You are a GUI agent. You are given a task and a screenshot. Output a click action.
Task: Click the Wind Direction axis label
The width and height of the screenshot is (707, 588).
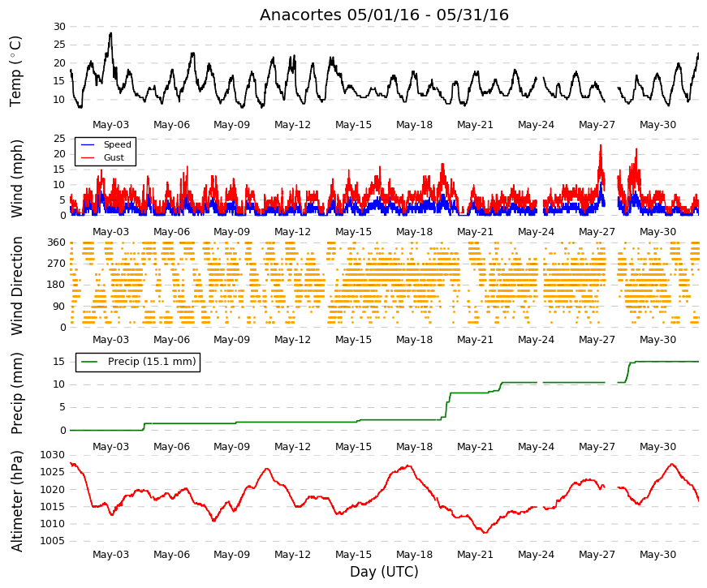click(16, 285)
